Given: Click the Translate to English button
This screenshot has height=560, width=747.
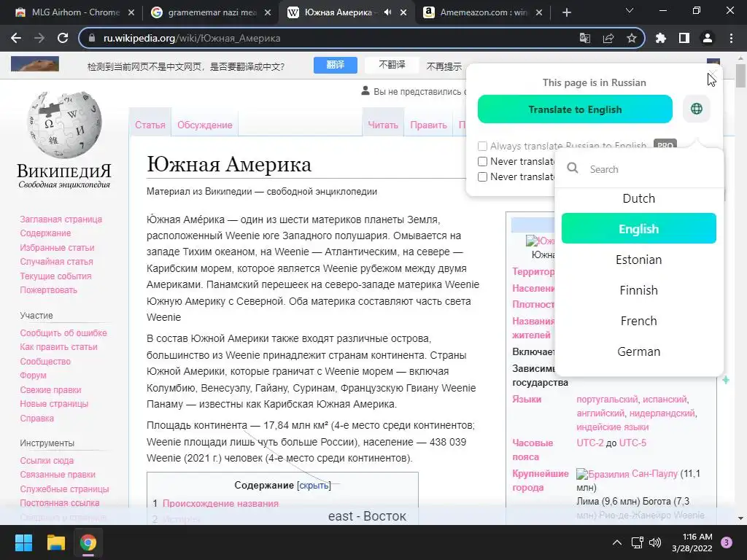Looking at the screenshot, I should (x=575, y=109).
